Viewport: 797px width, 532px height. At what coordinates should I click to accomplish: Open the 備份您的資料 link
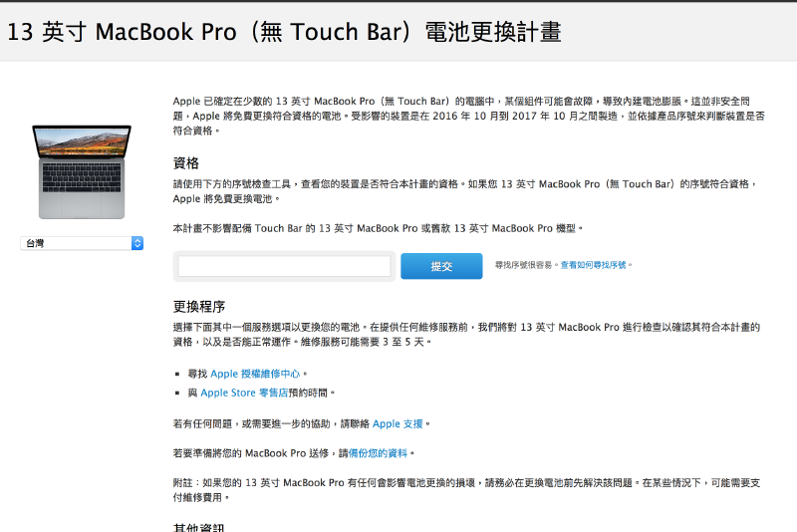point(377,453)
